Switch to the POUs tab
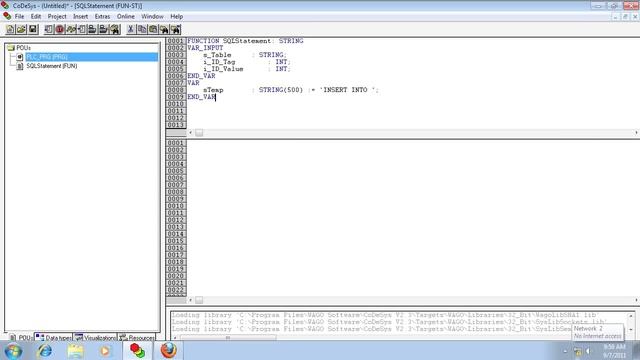This screenshot has height=360, width=640. pyautogui.click(x=20, y=338)
